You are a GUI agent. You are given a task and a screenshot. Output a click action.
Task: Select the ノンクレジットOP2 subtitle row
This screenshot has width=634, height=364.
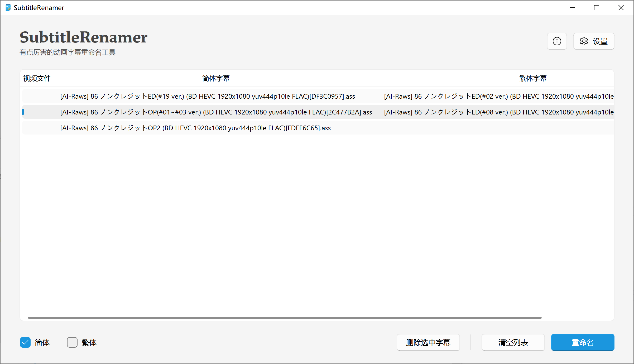[195, 128]
